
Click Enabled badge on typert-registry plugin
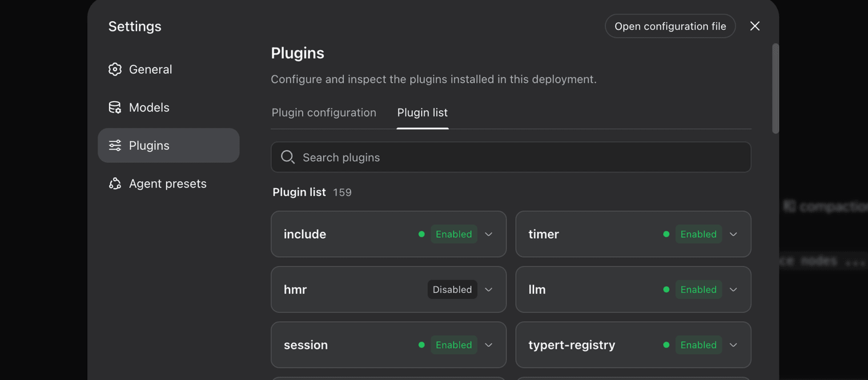pyautogui.click(x=698, y=345)
